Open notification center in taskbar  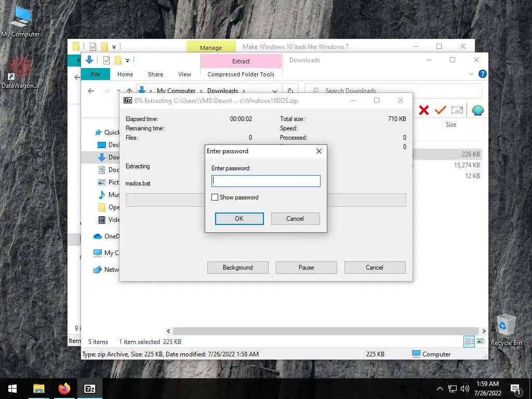(516, 389)
